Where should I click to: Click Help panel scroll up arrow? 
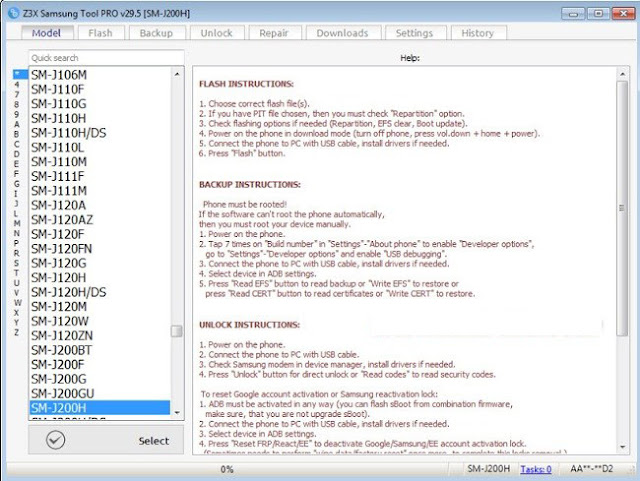(x=622, y=74)
